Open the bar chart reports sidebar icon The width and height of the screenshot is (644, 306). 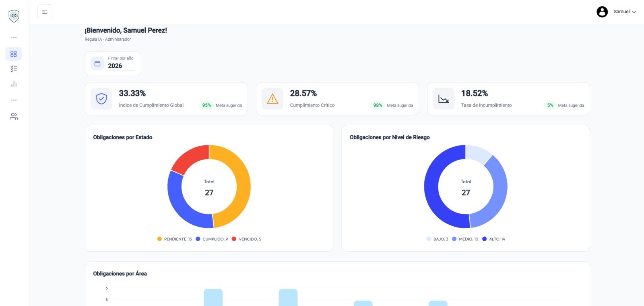tap(14, 84)
